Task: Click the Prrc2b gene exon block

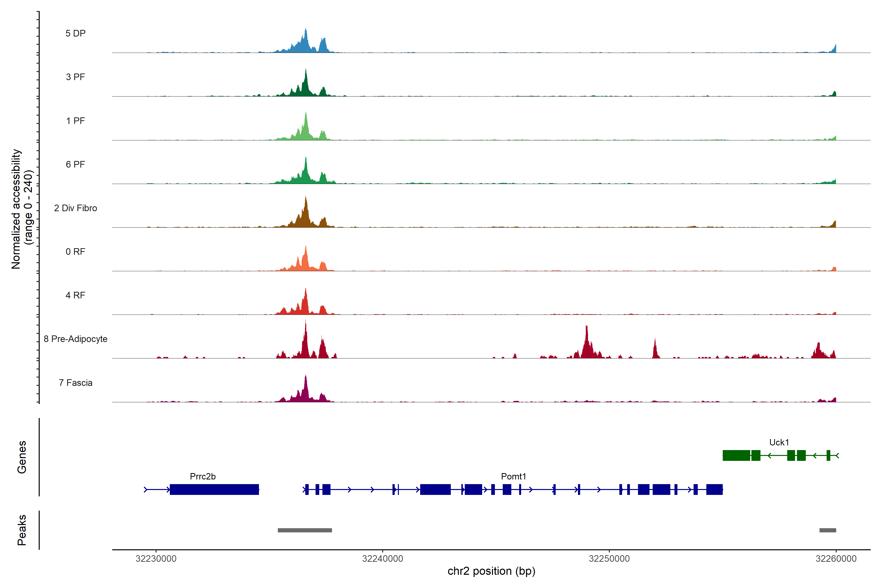Action: (x=214, y=489)
